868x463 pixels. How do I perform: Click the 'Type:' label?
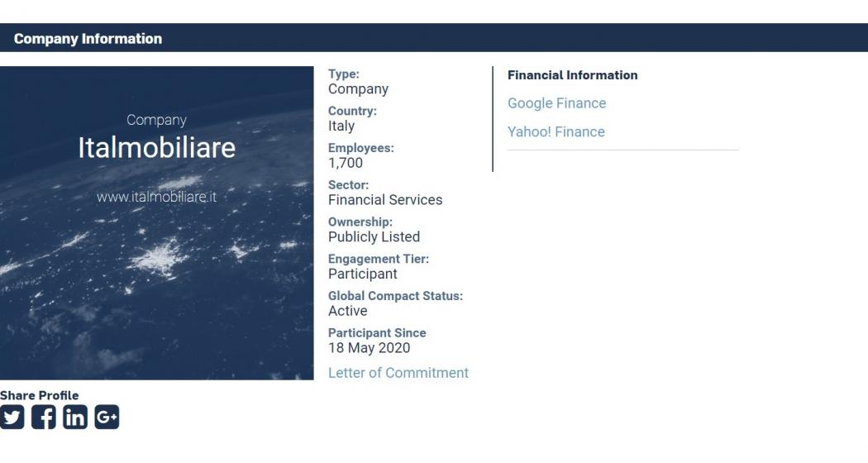tap(344, 74)
